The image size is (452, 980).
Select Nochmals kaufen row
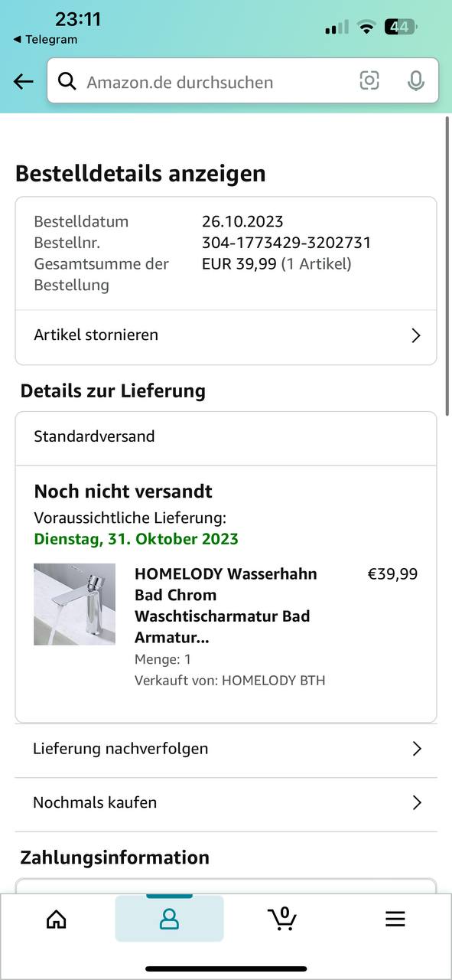(x=226, y=803)
